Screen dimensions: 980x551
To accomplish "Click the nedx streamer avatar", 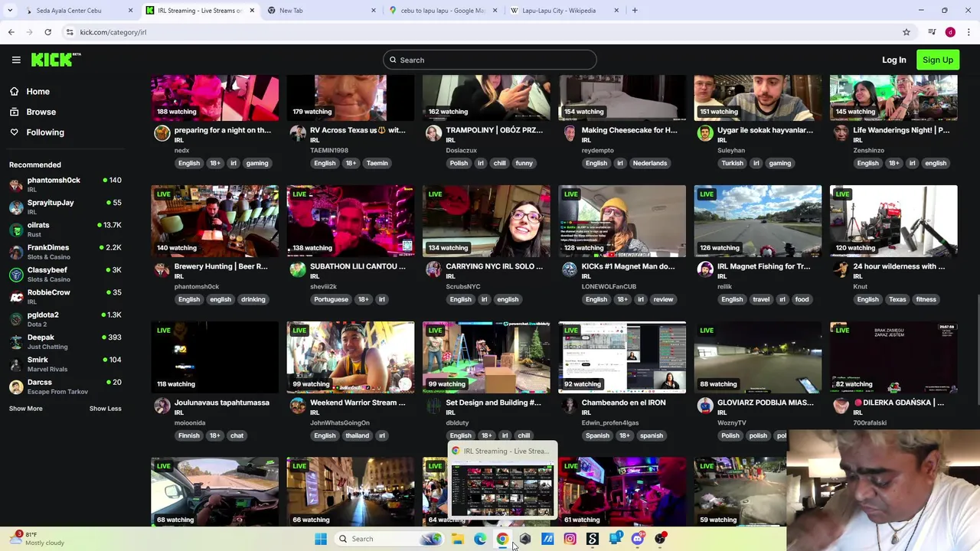I will 162,133.
